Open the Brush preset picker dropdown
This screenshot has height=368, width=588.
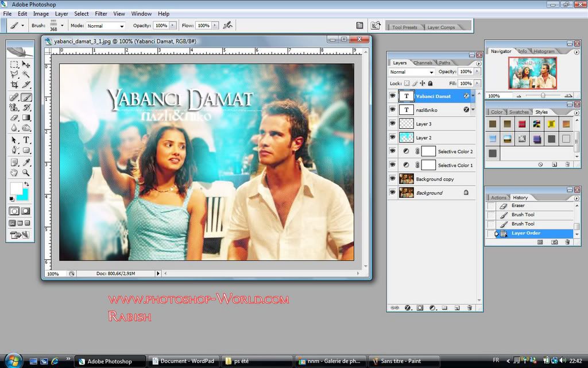(62, 25)
